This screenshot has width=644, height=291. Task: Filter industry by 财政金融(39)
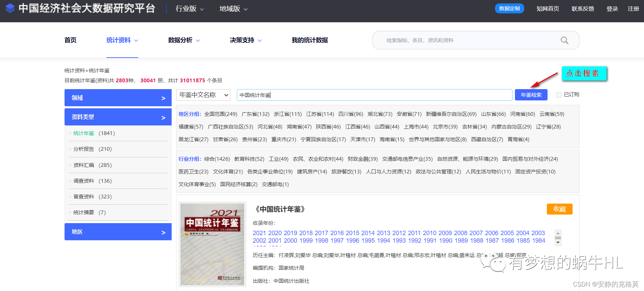[x=363, y=159]
